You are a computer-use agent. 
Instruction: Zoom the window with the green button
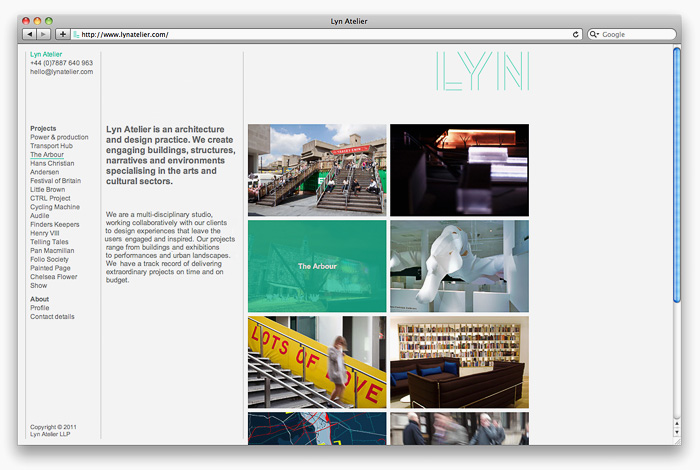pos(49,21)
